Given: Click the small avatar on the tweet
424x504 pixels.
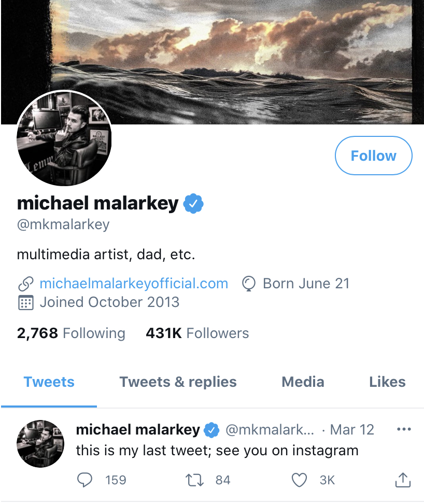Looking at the screenshot, I should (x=40, y=444).
